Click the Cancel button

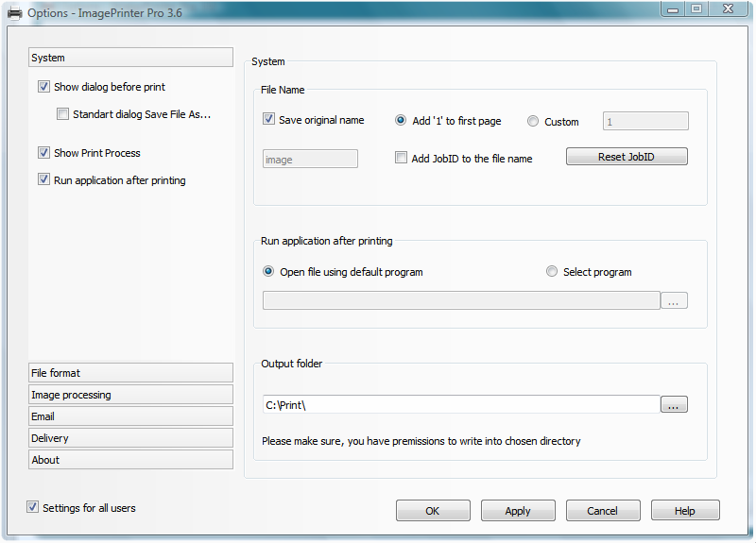603,511
